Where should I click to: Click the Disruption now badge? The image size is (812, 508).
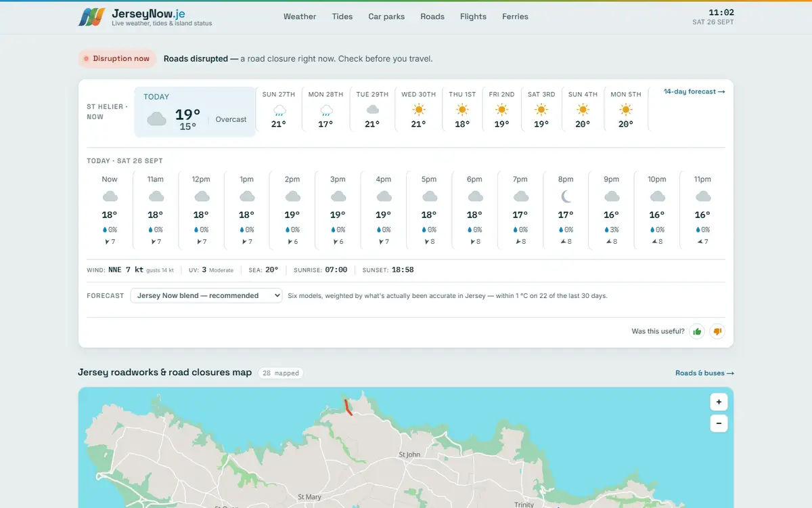click(117, 59)
